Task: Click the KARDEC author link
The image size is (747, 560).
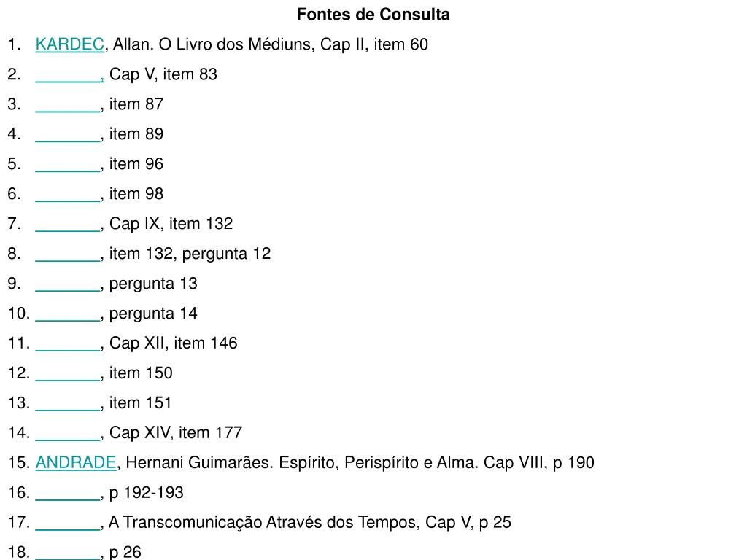Action: (69, 44)
